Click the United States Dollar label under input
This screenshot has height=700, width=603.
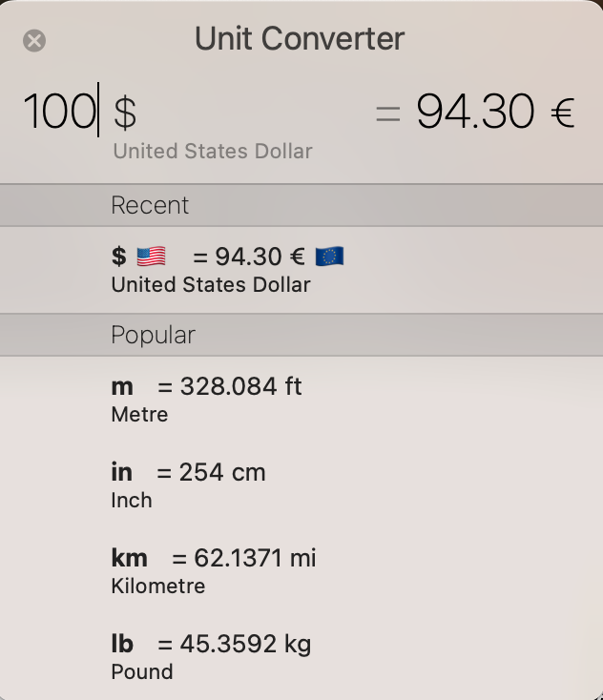pos(213,151)
